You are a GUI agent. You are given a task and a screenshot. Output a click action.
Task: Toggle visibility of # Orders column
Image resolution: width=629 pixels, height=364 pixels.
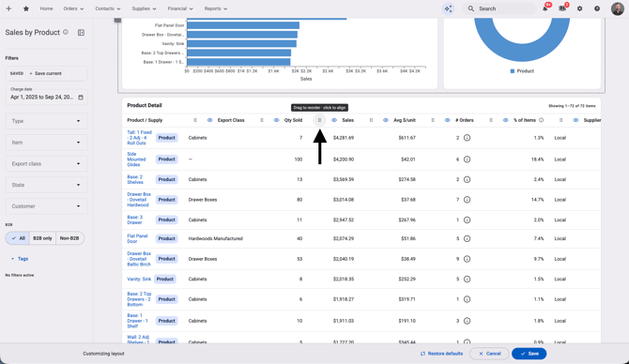(447, 120)
